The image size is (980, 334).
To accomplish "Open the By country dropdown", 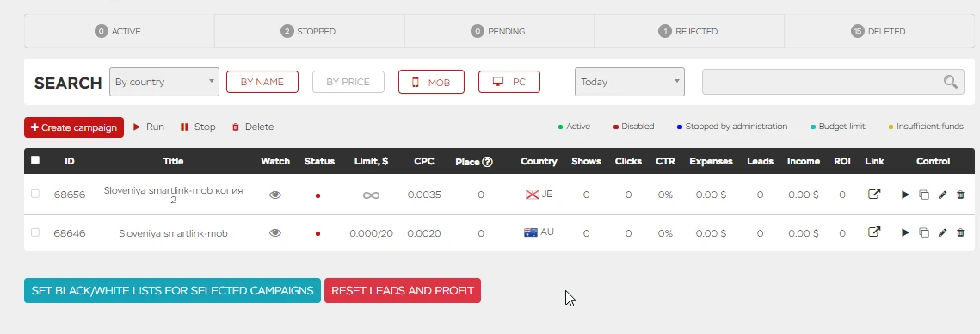I will pyautogui.click(x=164, y=82).
